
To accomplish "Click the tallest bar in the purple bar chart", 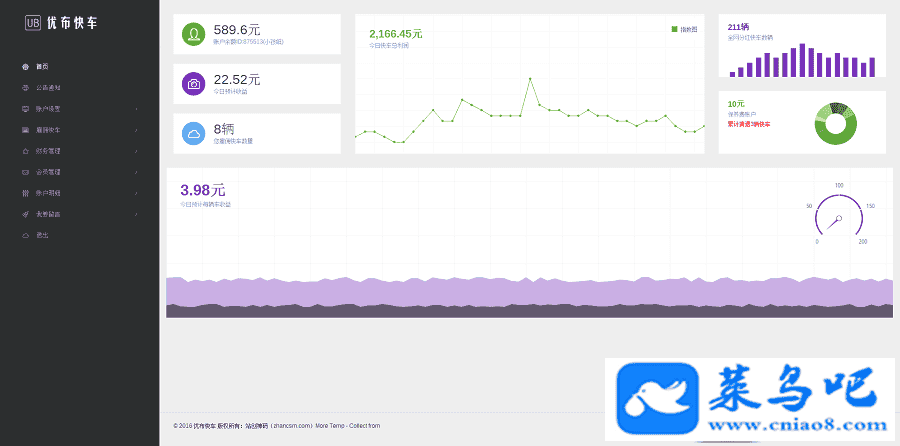I will [x=803, y=60].
